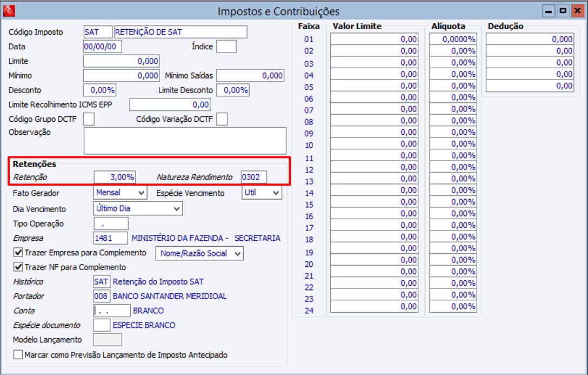Image resolution: width=588 pixels, height=375 pixels.
Task: Click Retenção do Imposto SAT text
Action: point(158,281)
